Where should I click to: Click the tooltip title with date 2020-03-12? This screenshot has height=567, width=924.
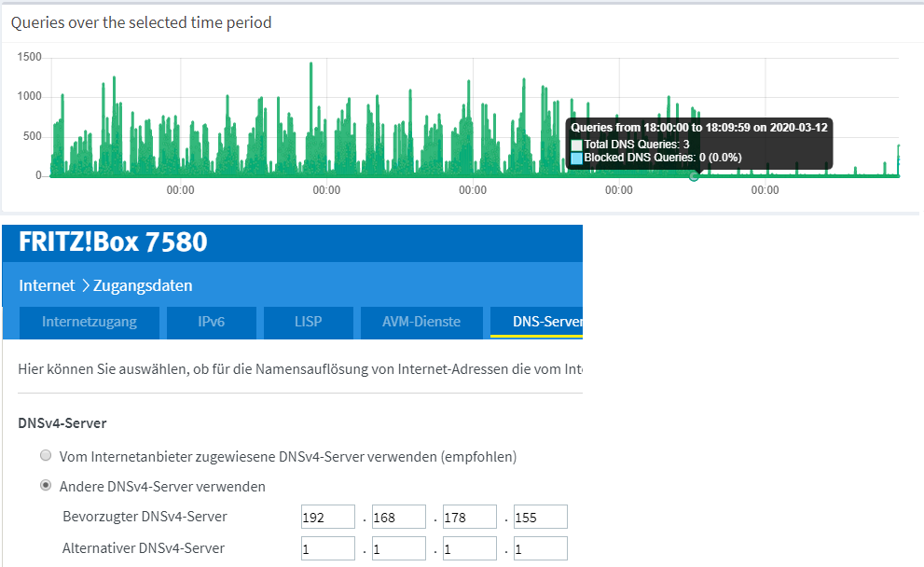tap(699, 128)
